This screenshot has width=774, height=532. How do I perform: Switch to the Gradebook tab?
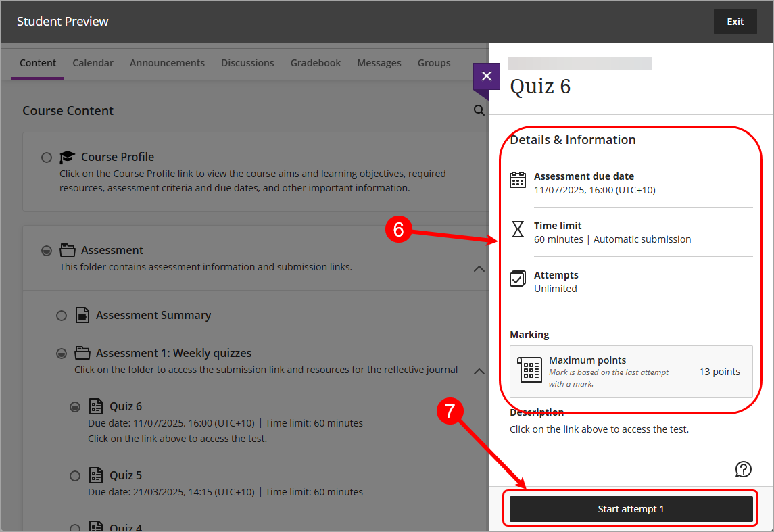(315, 62)
